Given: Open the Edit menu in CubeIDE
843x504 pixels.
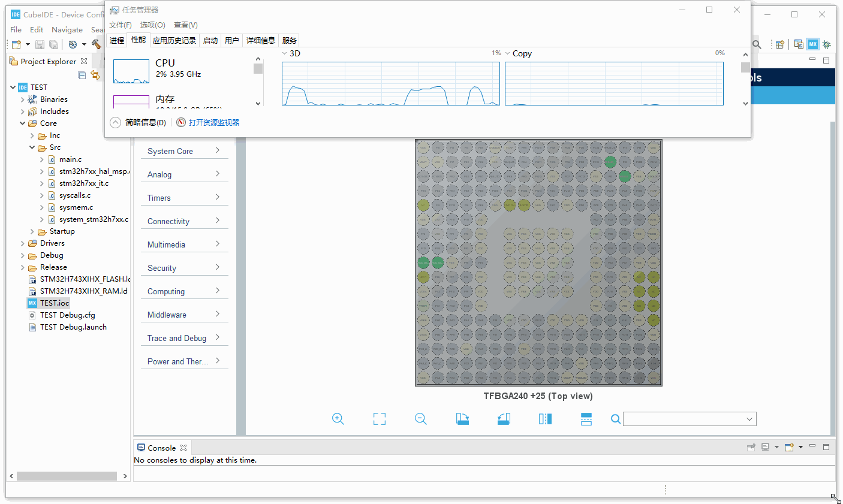Looking at the screenshot, I should click(37, 29).
